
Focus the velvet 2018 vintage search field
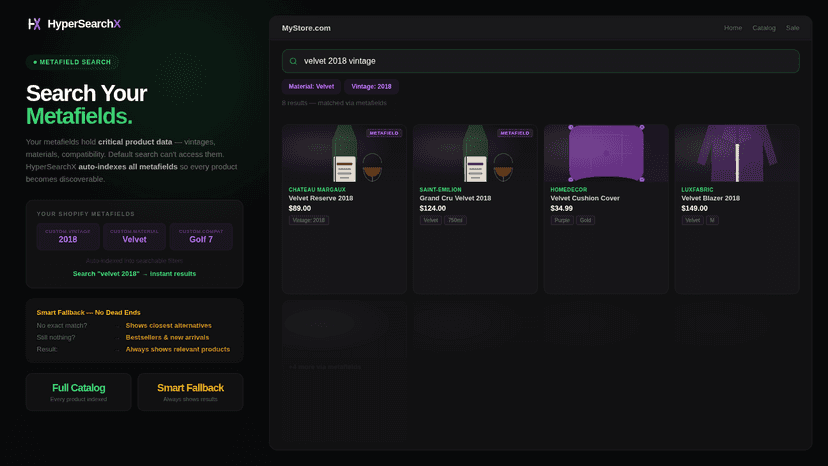pyautogui.click(x=540, y=61)
